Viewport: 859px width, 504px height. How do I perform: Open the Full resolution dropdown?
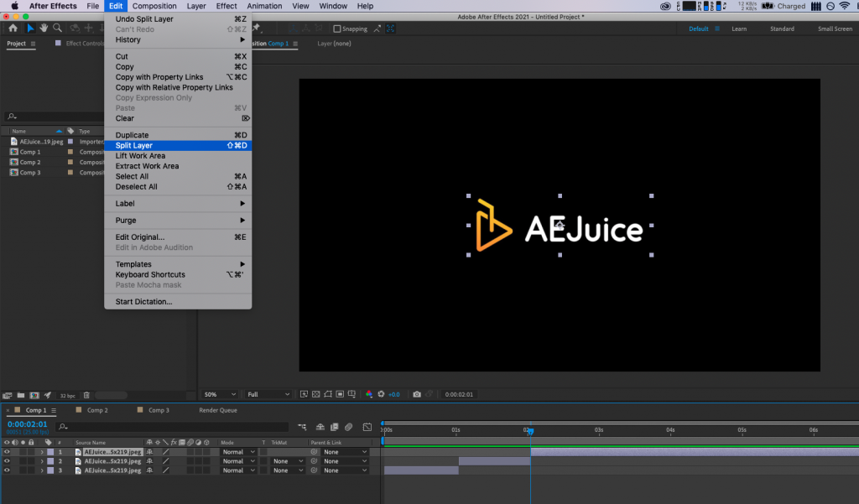pyautogui.click(x=267, y=394)
